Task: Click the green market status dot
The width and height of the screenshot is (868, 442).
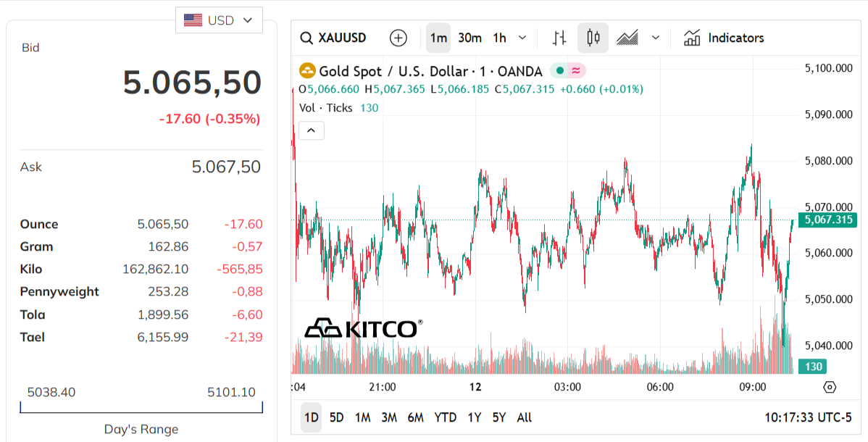Action: (x=558, y=70)
